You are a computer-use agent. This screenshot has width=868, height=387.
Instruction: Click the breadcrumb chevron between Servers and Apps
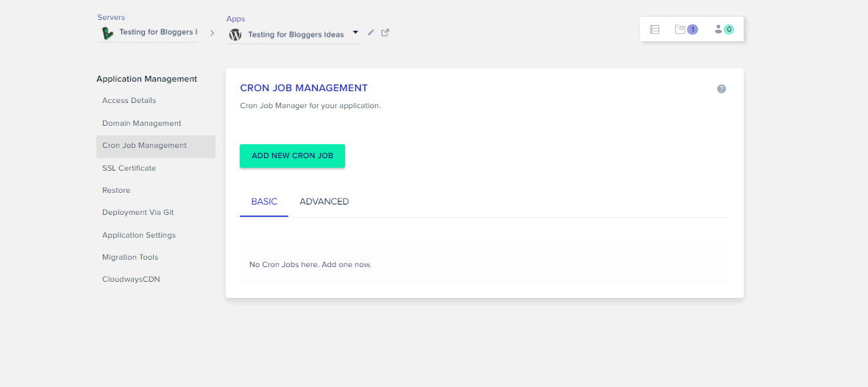(x=212, y=33)
